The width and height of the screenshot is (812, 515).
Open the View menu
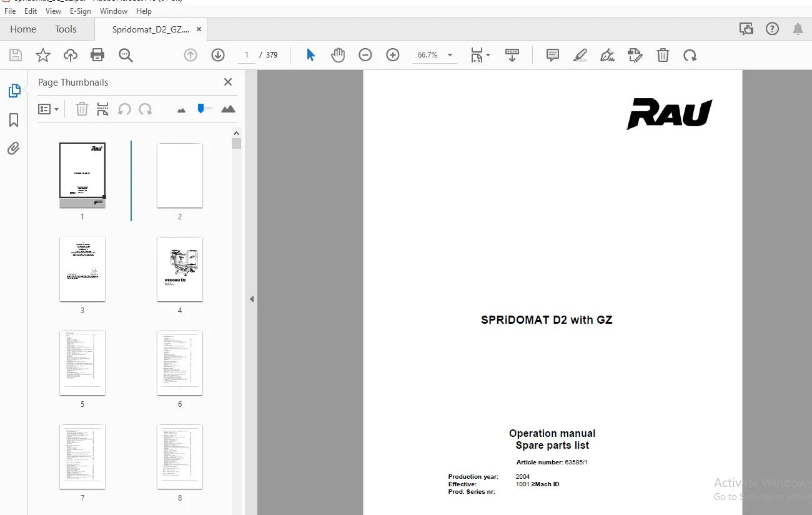(x=54, y=11)
